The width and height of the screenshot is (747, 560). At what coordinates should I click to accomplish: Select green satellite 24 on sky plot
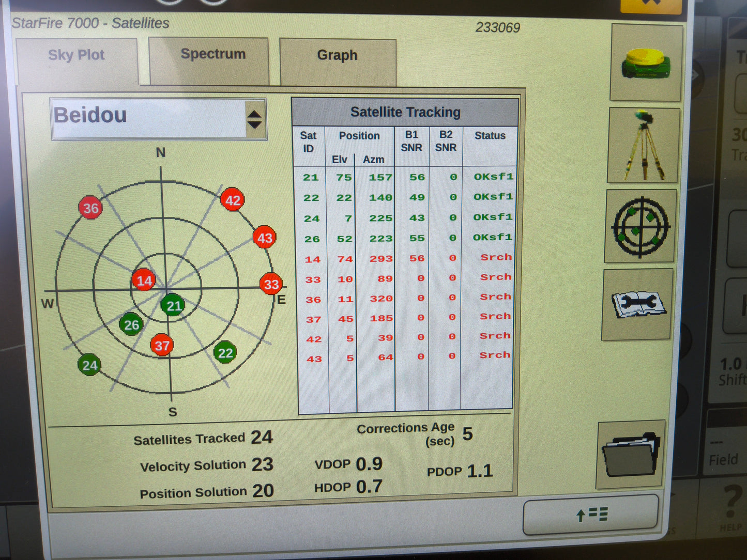89,365
